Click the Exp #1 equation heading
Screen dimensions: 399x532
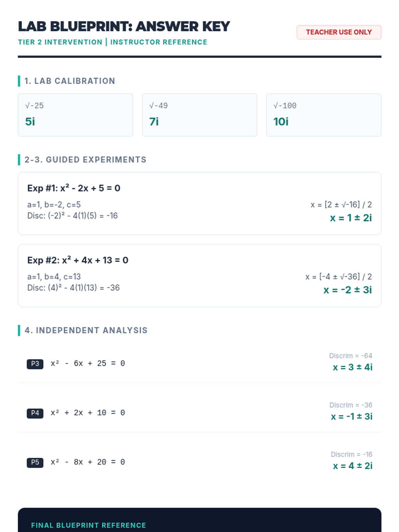pos(74,188)
